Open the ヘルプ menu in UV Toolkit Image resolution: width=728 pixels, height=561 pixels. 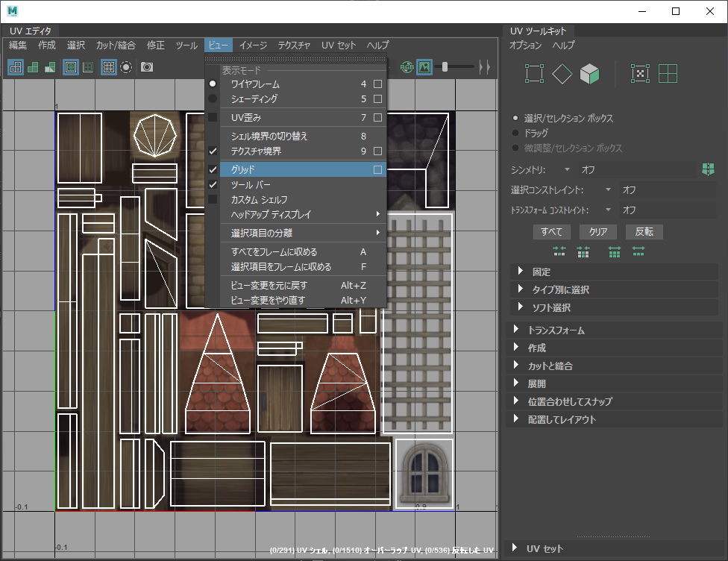click(x=563, y=45)
